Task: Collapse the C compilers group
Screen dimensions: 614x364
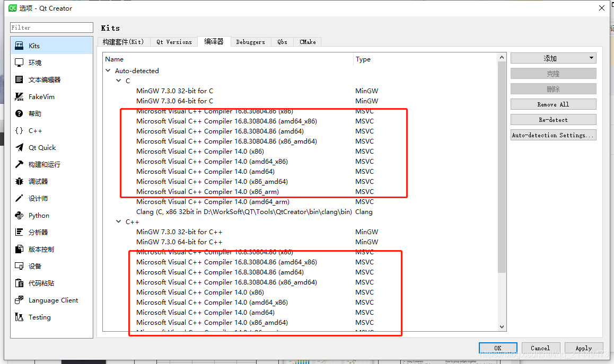Action: click(x=119, y=81)
